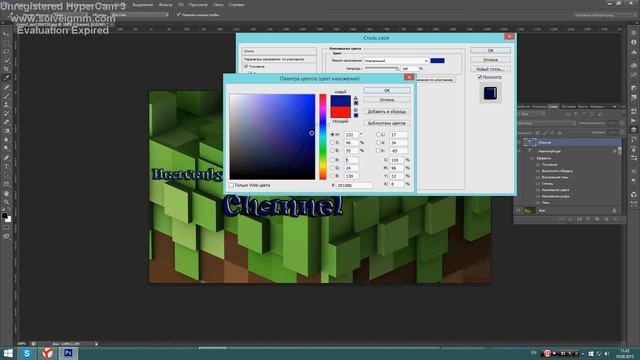Select the Horizontal Type tool
640x360 pixels.
(x=6, y=167)
